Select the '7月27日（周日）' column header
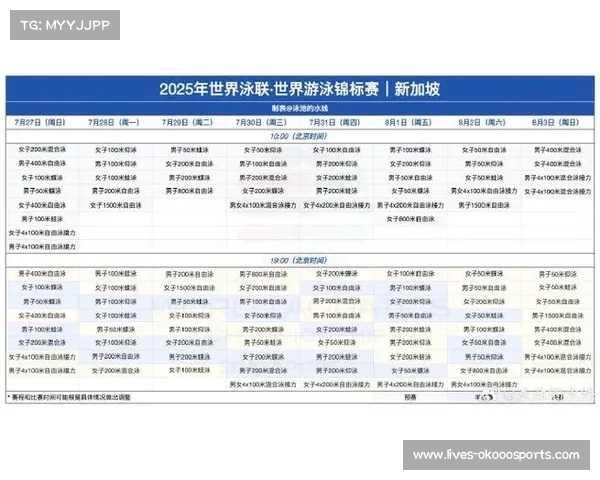 click(40, 122)
